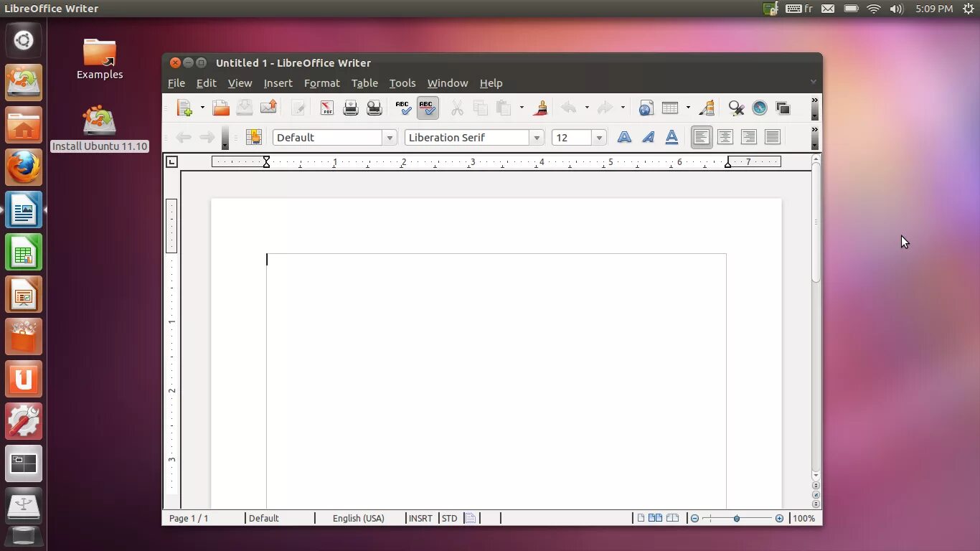Open a file with the folder icon

221,108
